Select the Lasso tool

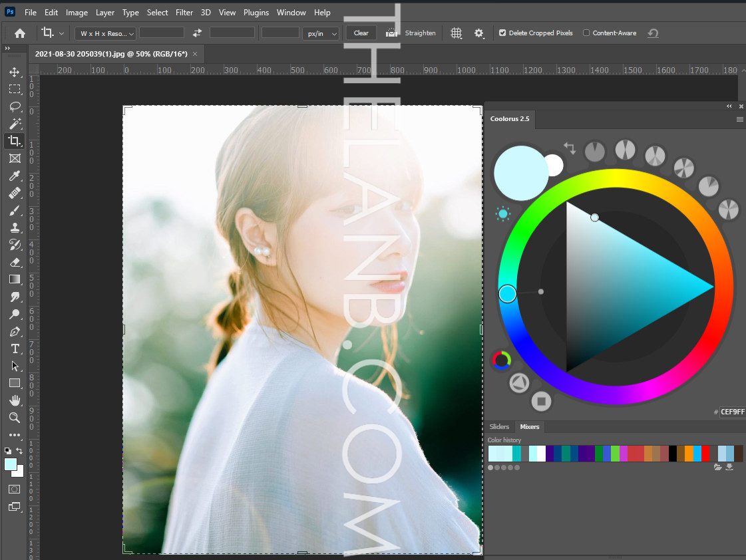coord(14,106)
